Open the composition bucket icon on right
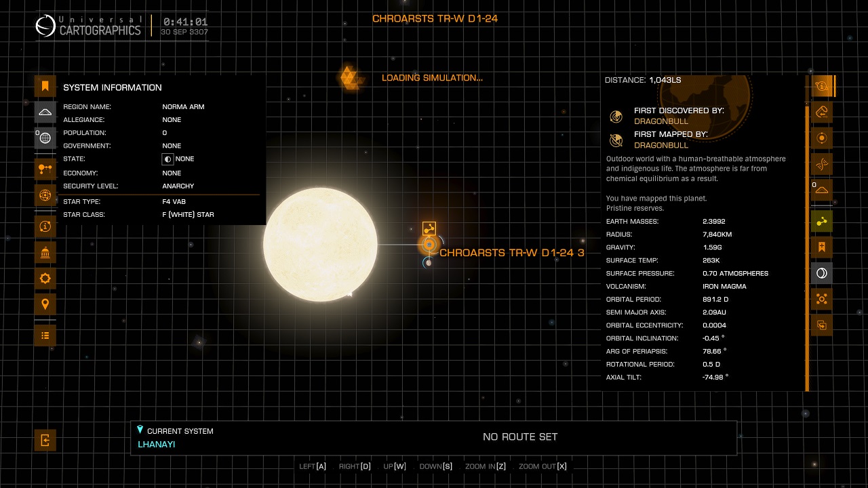 [822, 112]
